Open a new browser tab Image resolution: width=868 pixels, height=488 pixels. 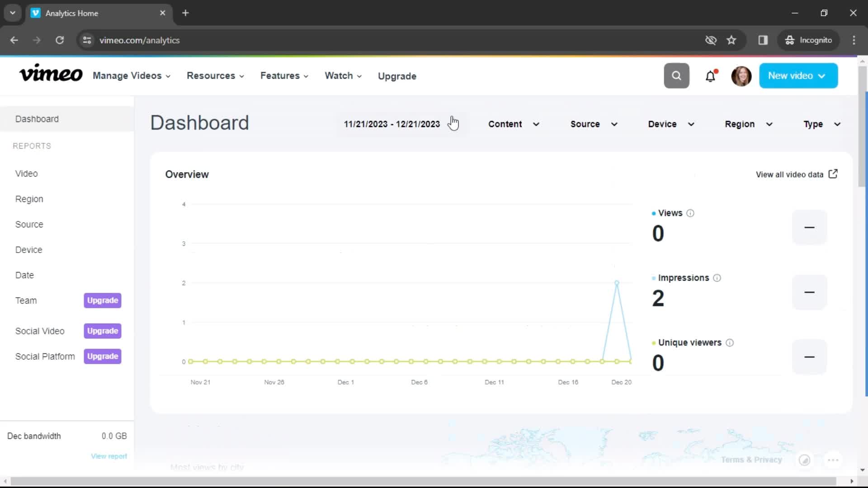(x=185, y=13)
